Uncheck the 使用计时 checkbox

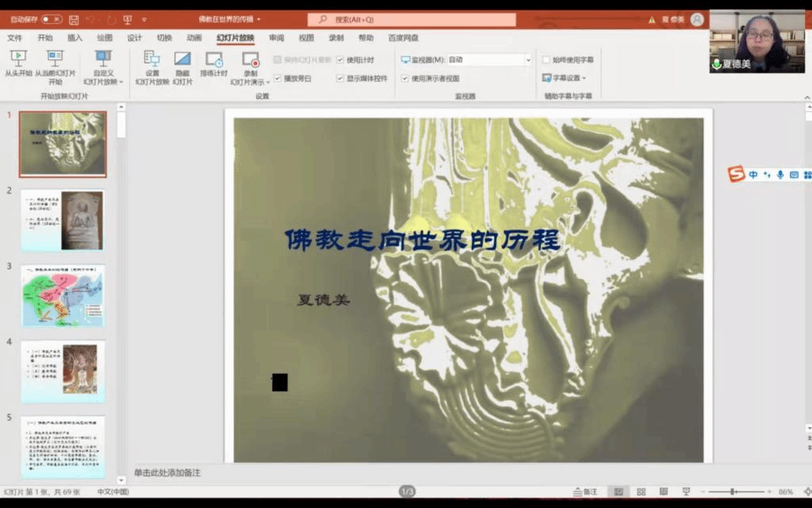click(x=340, y=60)
